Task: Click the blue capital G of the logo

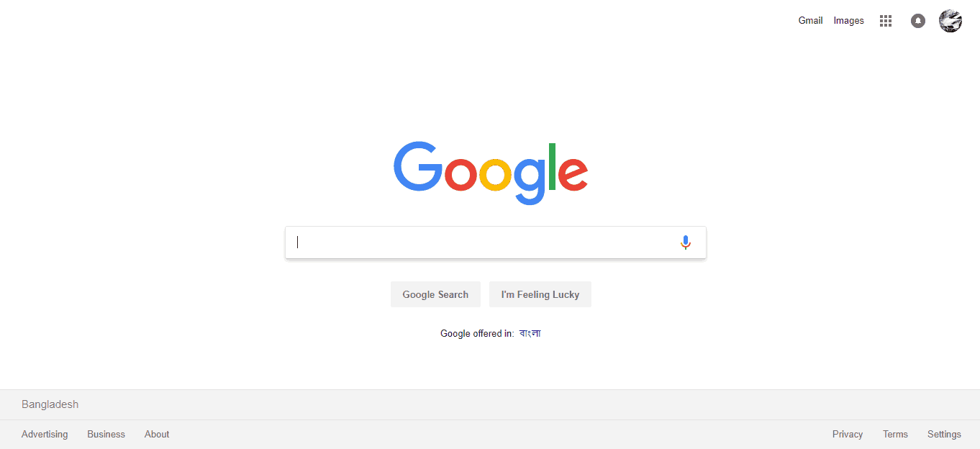Action: point(418,166)
